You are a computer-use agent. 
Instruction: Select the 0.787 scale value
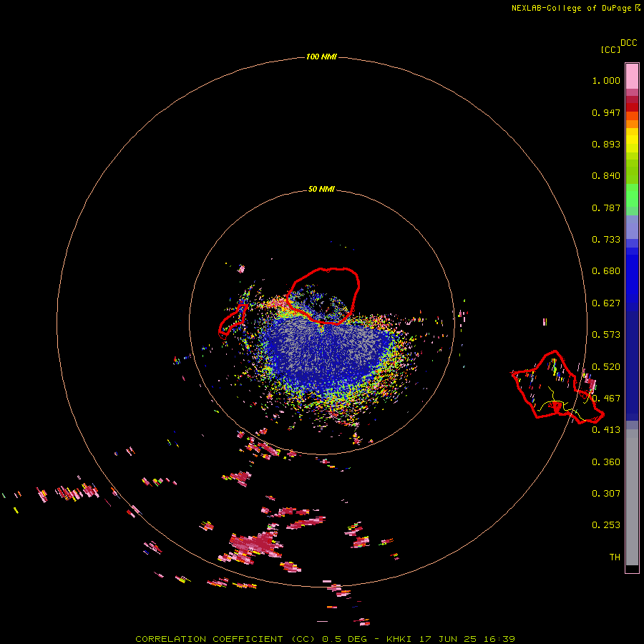606,208
